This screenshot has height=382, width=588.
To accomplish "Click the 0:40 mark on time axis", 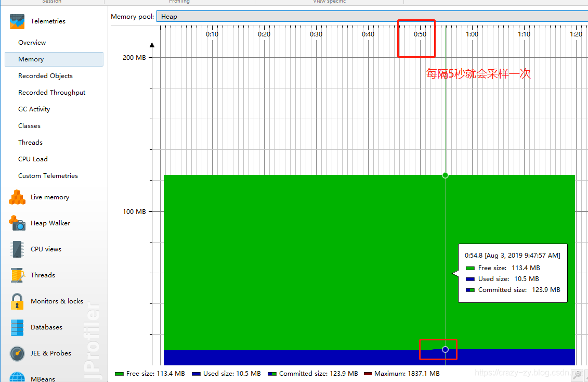I will pyautogui.click(x=368, y=34).
